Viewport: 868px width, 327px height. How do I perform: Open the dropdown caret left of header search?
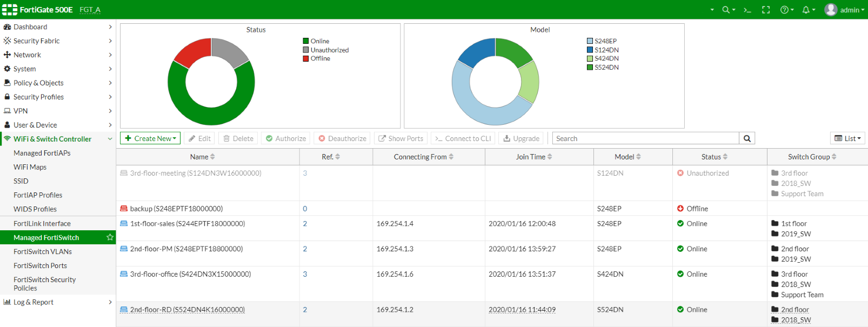click(x=712, y=10)
